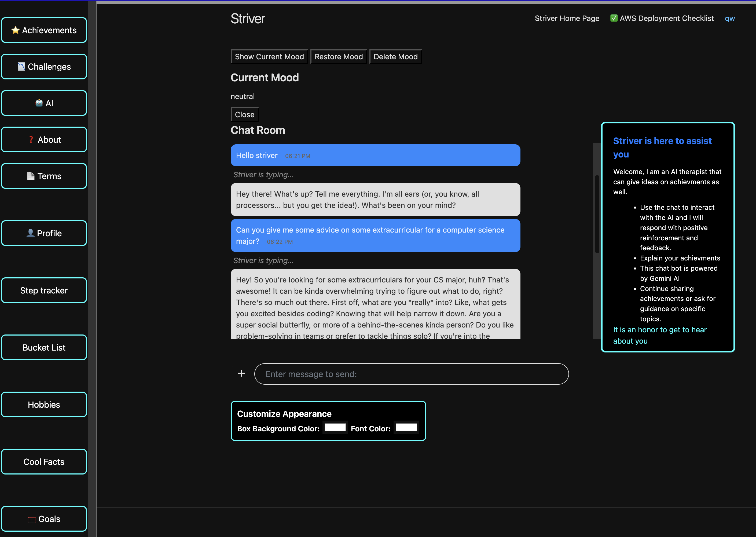Viewport: 756px width, 537px height.
Task: Close the Current Mood display
Action: tap(244, 115)
